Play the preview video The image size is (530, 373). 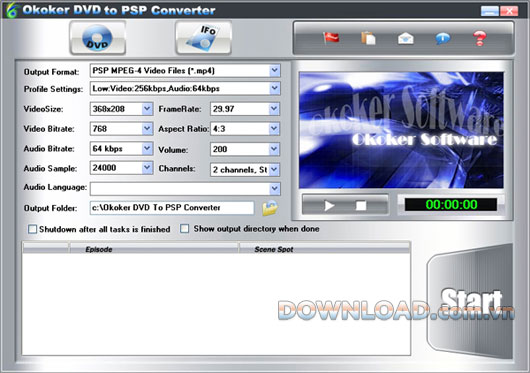pos(329,205)
